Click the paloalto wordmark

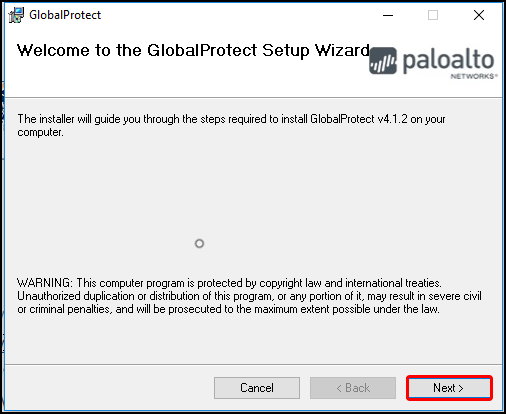(448, 60)
